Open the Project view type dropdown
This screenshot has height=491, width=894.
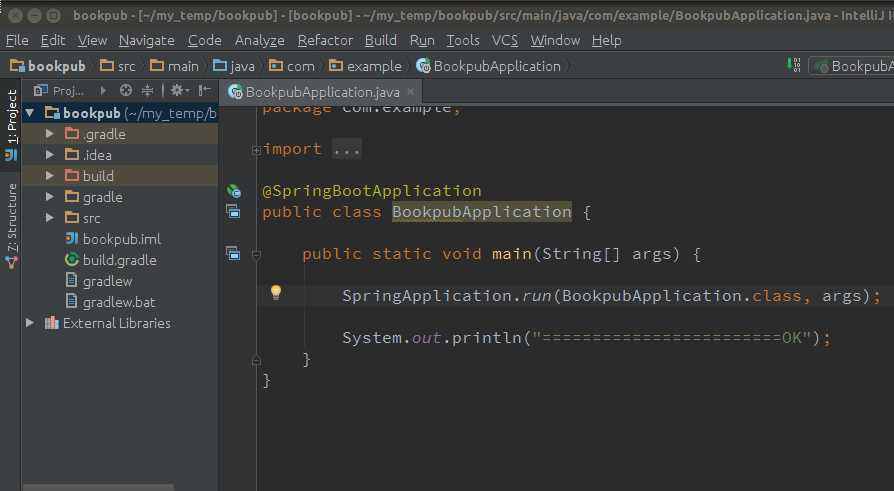coord(59,91)
